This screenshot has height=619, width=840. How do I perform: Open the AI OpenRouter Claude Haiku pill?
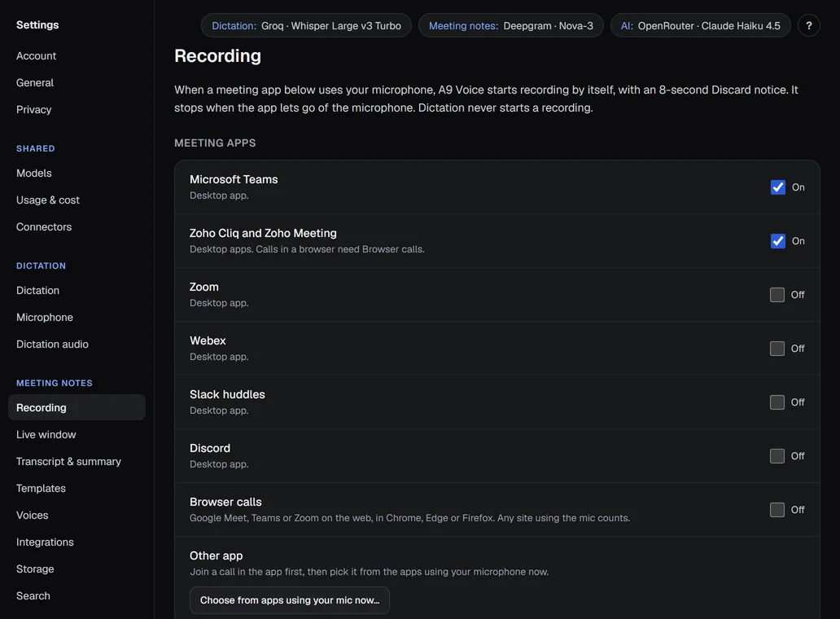[x=700, y=25]
